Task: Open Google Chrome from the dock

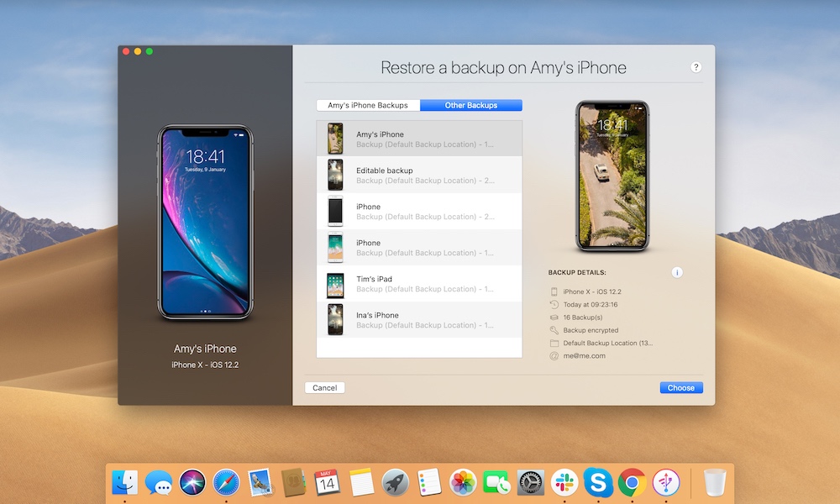Action: click(632, 482)
